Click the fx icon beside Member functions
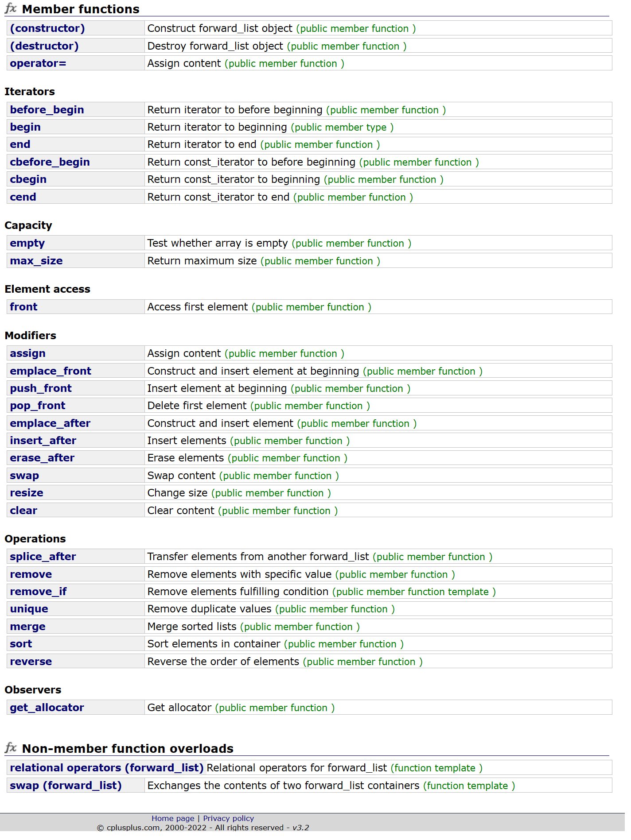The image size is (631, 840). pyautogui.click(x=11, y=8)
